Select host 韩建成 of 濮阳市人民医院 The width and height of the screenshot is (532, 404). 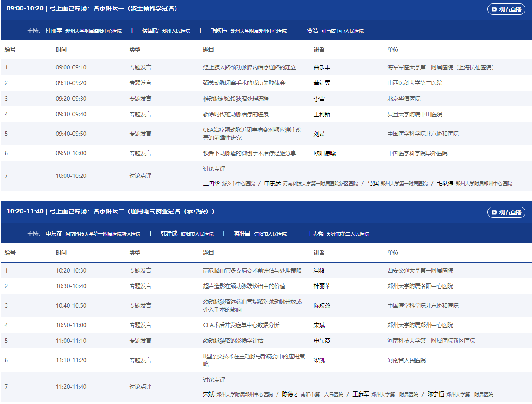tap(187, 234)
